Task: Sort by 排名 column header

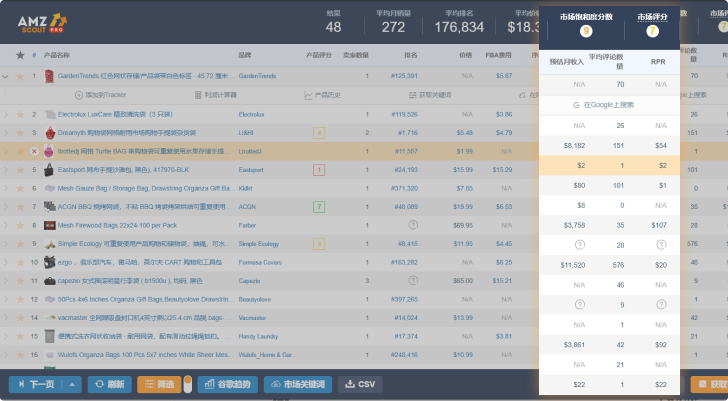Action: point(410,55)
